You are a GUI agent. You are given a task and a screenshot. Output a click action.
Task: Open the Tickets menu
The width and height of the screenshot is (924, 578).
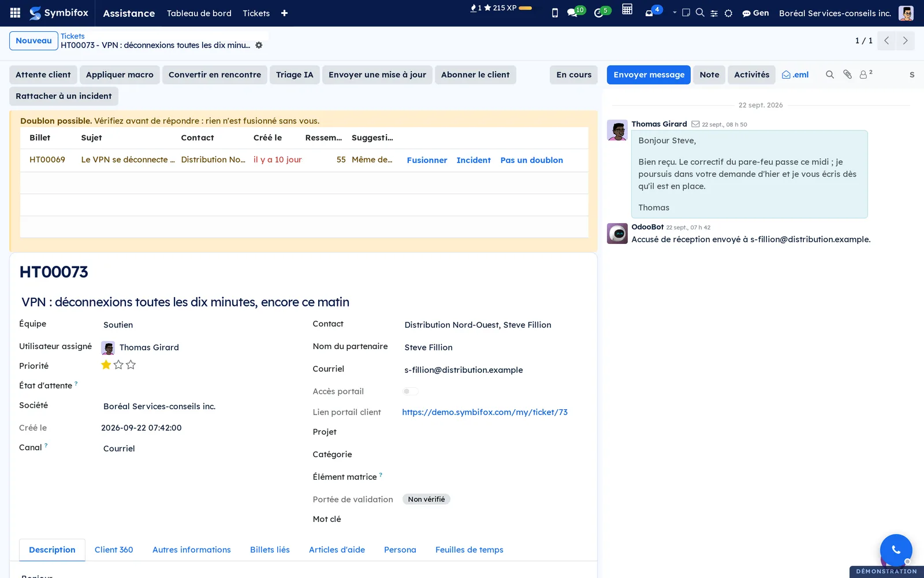[256, 13]
